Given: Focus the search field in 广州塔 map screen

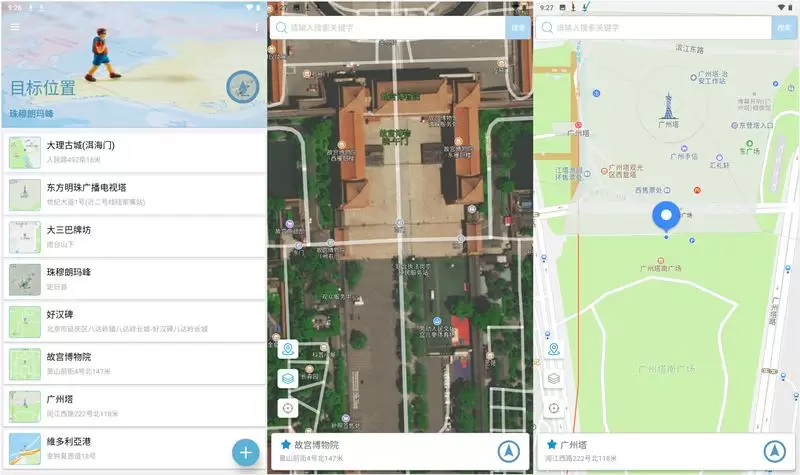Looking at the screenshot, I should tap(654, 28).
